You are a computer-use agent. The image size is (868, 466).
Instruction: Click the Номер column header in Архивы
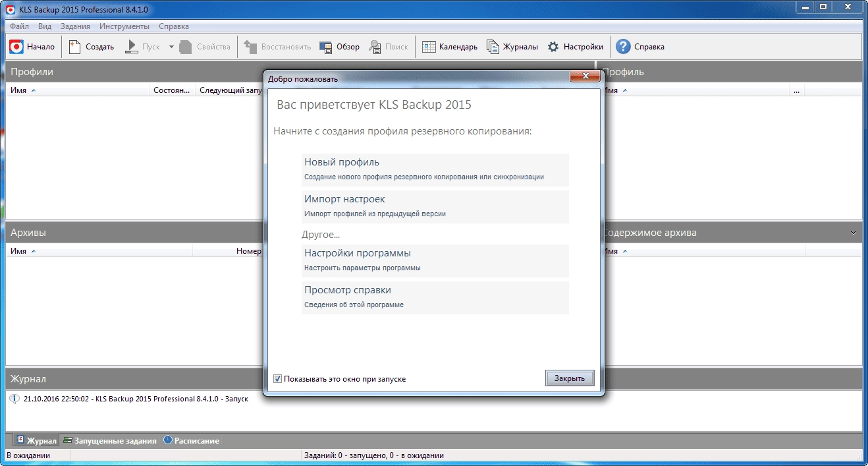248,251
